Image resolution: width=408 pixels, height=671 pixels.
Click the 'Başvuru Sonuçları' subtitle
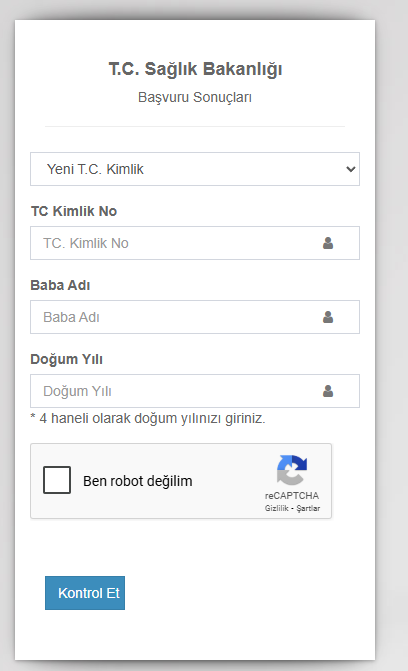tap(195, 98)
